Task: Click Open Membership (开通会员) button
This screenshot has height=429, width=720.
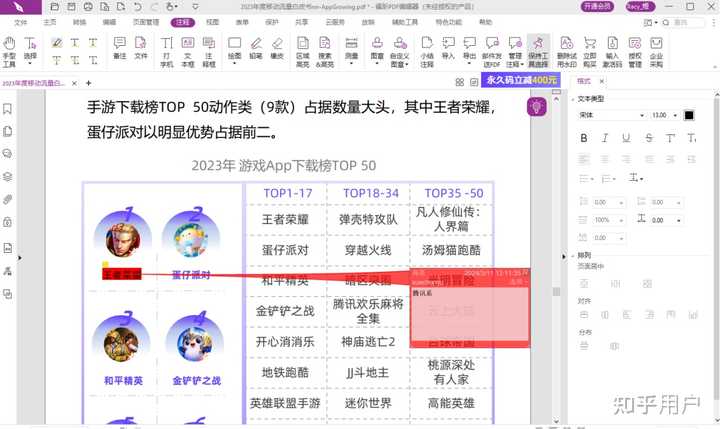Action: 597,6
